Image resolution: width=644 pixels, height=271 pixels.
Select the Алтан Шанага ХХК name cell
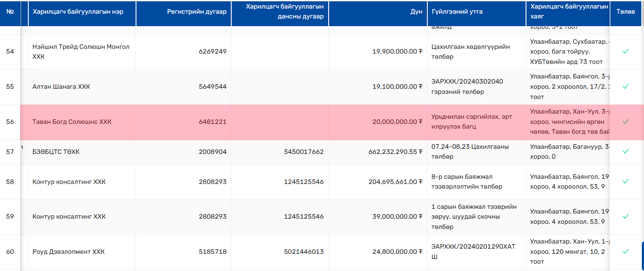point(61,87)
